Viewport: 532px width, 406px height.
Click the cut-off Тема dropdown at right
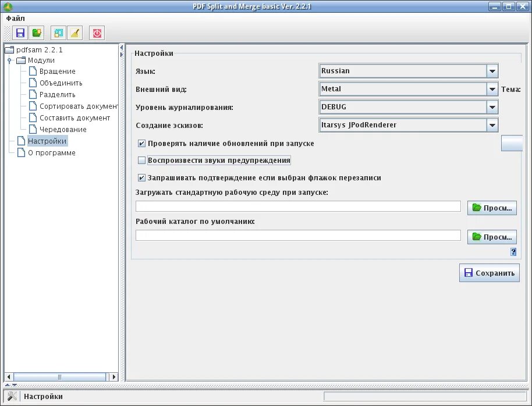pos(512,143)
